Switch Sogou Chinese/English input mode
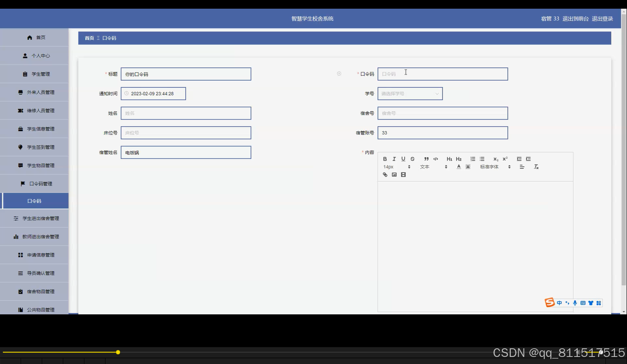 (559, 303)
